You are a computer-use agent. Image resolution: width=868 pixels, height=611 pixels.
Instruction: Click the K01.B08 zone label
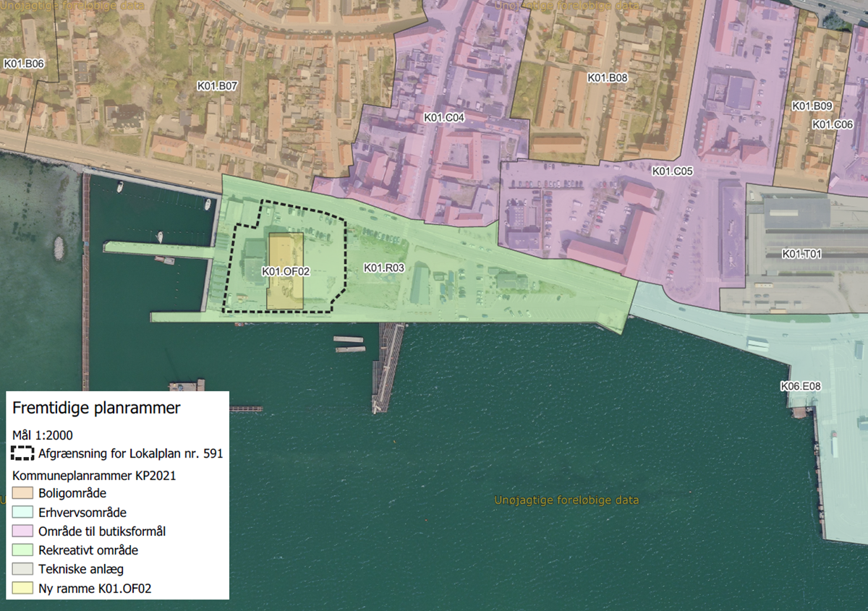(607, 77)
